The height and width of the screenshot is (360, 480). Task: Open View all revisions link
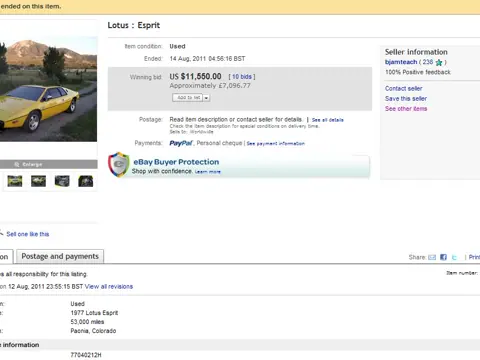click(x=109, y=286)
